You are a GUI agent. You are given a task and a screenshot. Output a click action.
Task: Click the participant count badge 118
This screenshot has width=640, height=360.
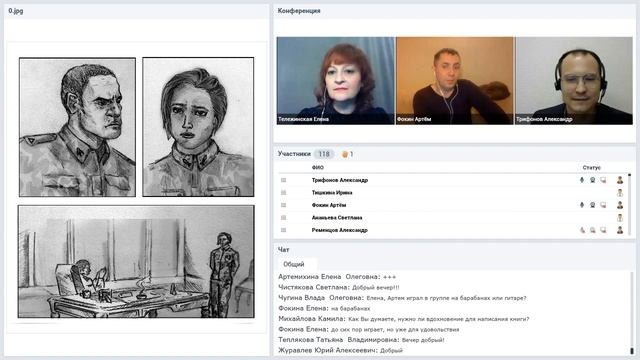(x=324, y=154)
